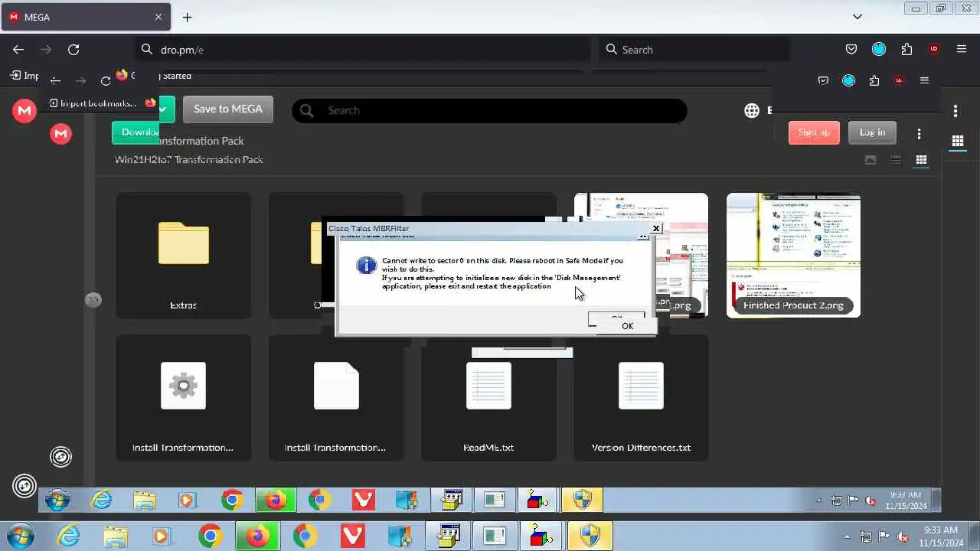Open Pocket in the main Firefox toolbar
This screenshot has width=980, height=551.
pos(851,49)
